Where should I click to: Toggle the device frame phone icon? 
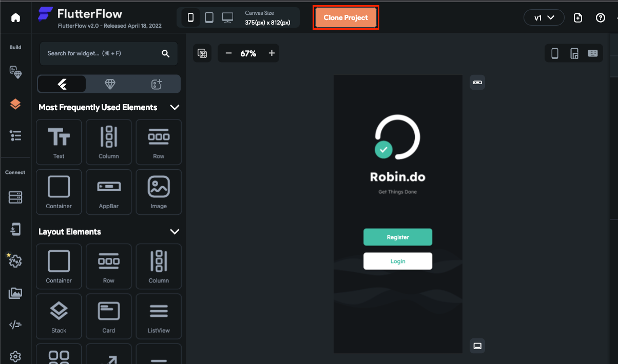pos(555,53)
